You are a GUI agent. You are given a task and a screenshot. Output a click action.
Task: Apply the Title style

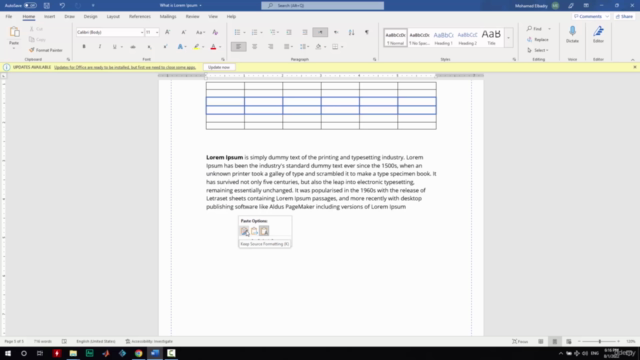(x=491, y=38)
